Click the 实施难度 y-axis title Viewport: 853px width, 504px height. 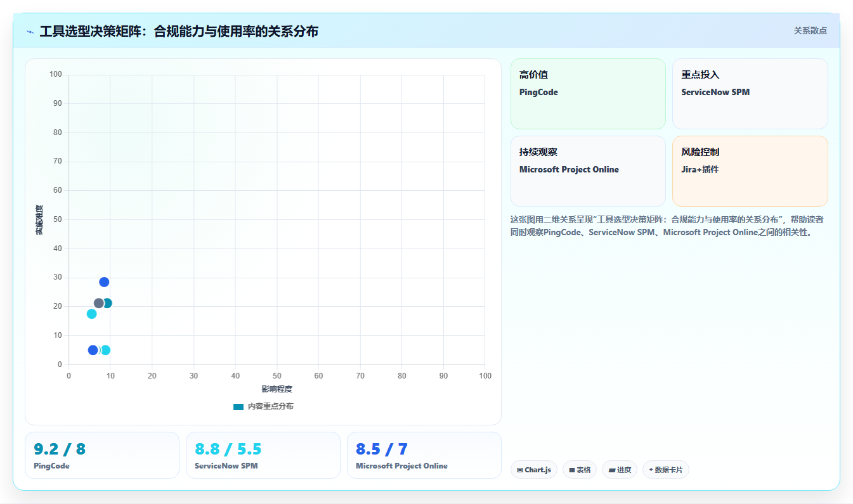pos(39,220)
